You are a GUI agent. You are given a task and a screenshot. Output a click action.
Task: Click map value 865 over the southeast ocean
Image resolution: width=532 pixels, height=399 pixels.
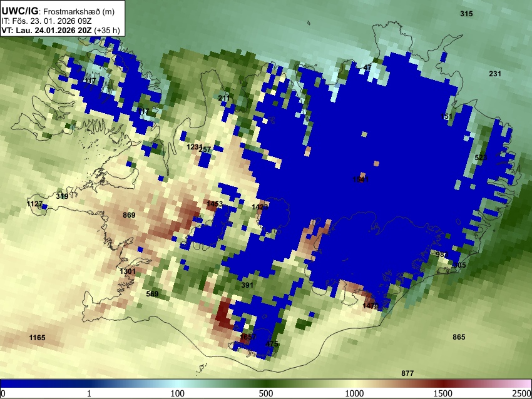tap(459, 337)
